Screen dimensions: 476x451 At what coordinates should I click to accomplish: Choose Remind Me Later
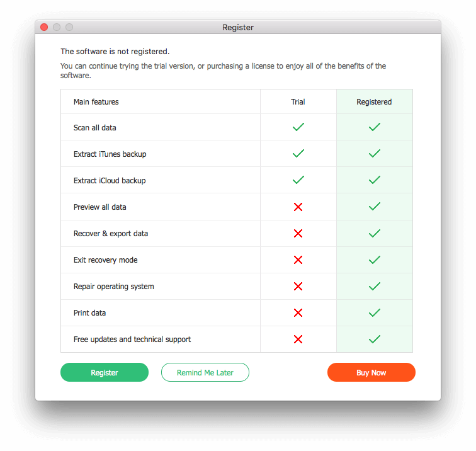pyautogui.click(x=205, y=372)
